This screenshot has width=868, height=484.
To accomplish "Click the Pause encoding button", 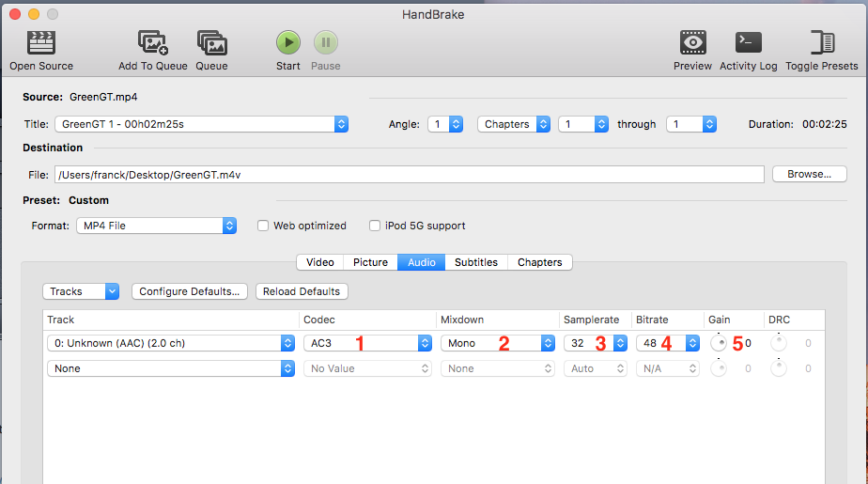I will [326, 42].
